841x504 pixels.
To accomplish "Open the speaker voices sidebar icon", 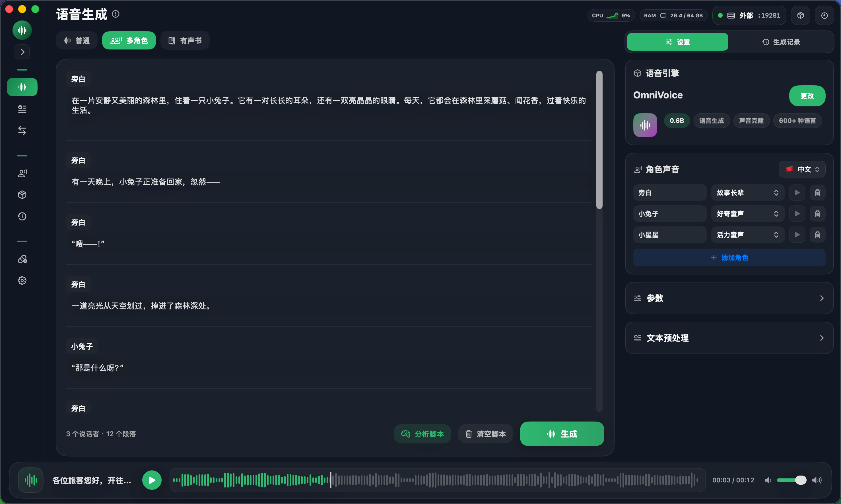I will click(x=22, y=173).
